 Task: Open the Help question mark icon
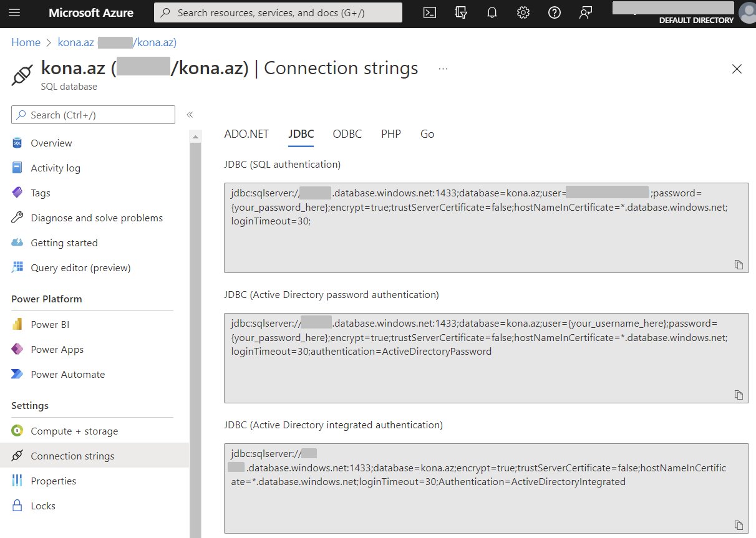(555, 12)
